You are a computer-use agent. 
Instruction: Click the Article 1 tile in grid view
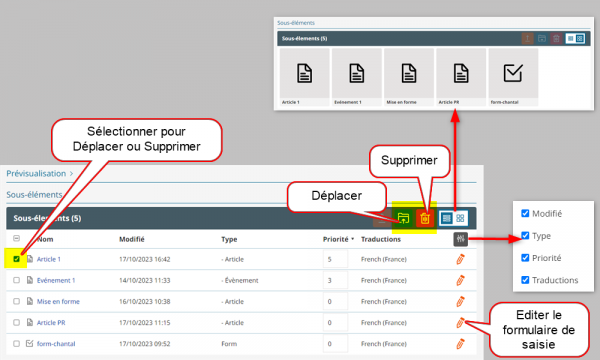pyautogui.click(x=305, y=77)
